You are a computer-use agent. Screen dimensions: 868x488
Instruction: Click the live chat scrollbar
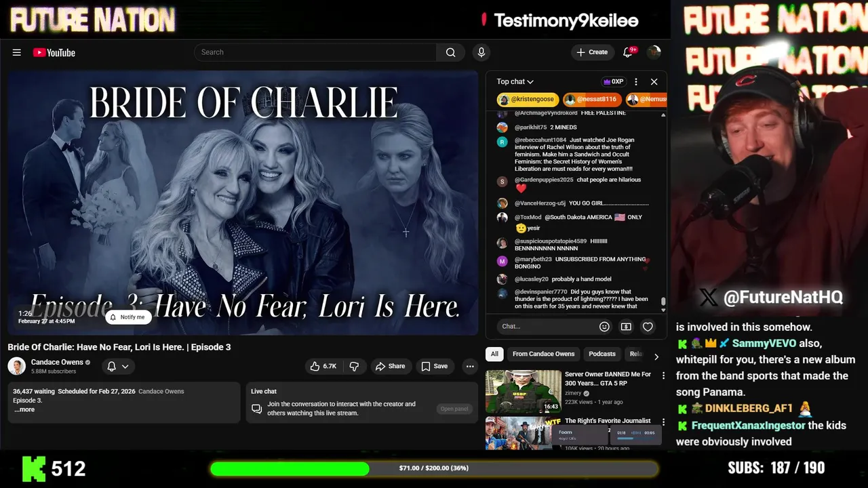pyautogui.click(x=663, y=302)
